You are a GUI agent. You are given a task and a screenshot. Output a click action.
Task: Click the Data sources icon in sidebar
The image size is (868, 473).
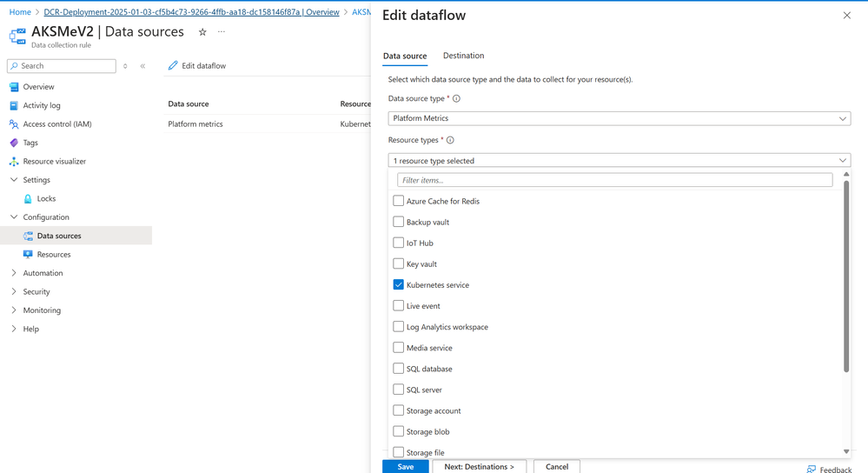[28, 236]
